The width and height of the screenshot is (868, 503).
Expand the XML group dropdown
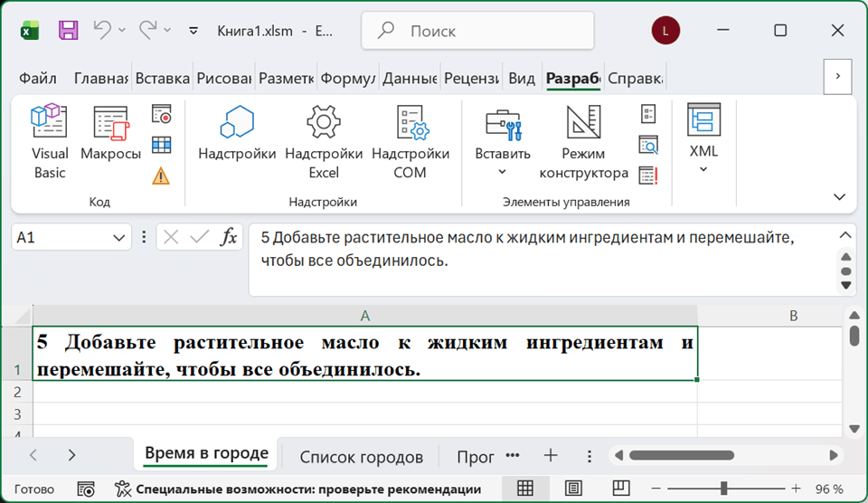pos(703,138)
